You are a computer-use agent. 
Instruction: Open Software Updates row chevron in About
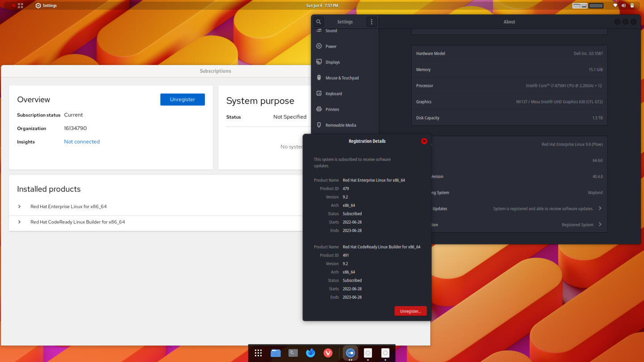(x=600, y=208)
